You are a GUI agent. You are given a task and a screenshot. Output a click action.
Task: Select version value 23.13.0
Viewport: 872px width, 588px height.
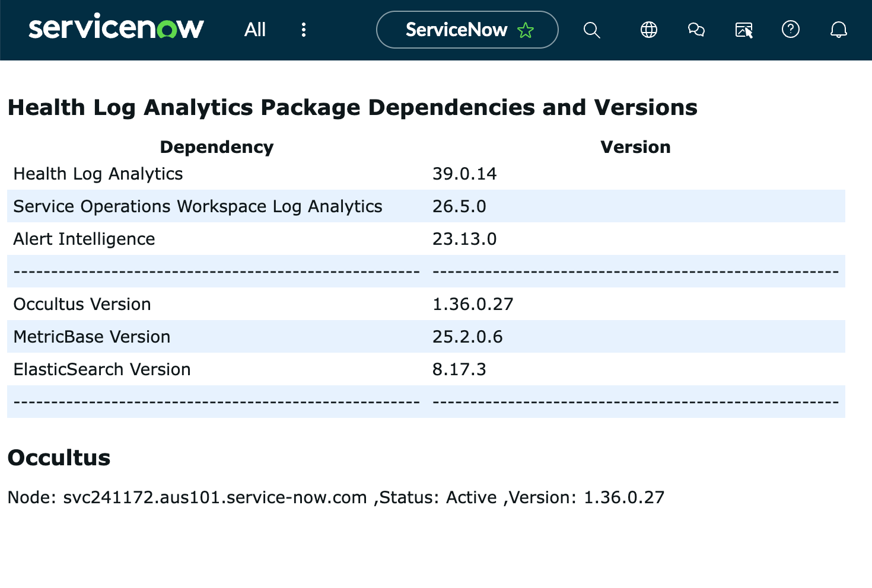coord(464,239)
